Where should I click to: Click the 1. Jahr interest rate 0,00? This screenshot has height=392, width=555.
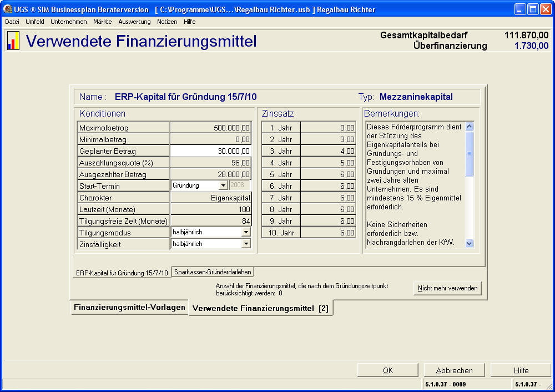(328, 128)
